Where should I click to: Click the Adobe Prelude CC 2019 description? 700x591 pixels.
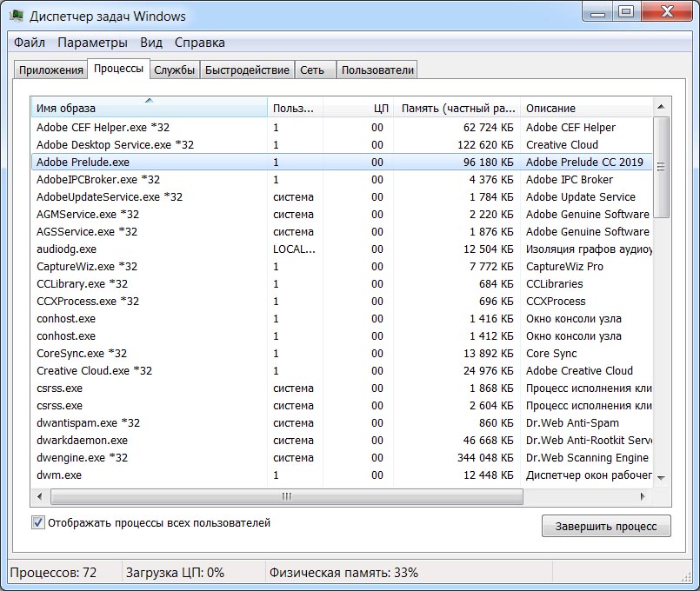[584, 163]
